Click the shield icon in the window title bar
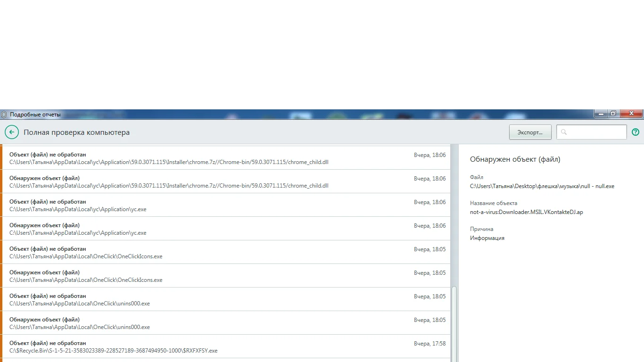 click(x=4, y=114)
